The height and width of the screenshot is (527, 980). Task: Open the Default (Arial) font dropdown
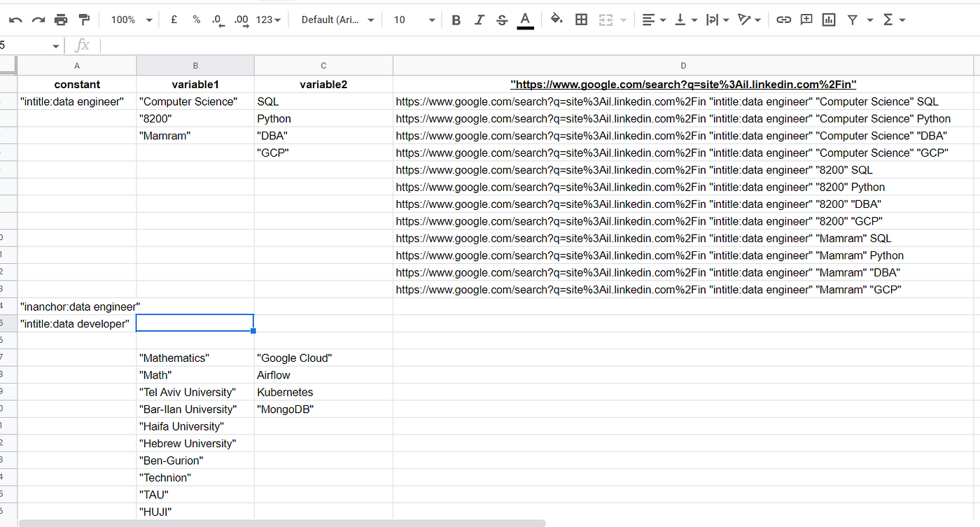point(337,20)
